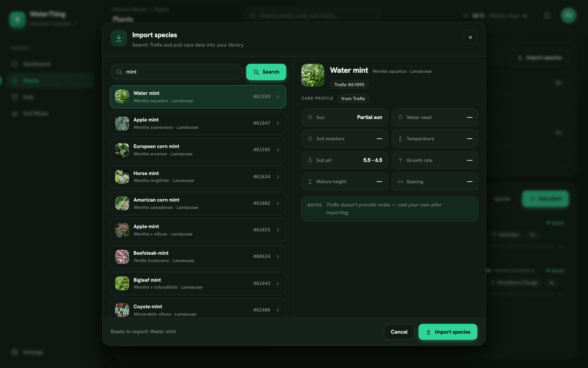The width and height of the screenshot is (588, 368).
Task: Click the vertical arrows icon beside Mature height
Action: 310,182
